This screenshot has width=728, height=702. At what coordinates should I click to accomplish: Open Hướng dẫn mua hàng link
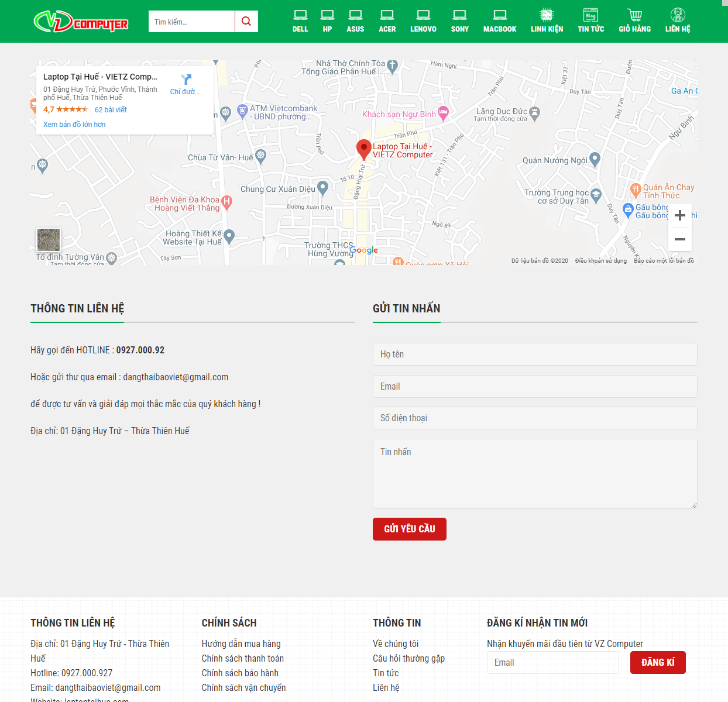tap(241, 644)
